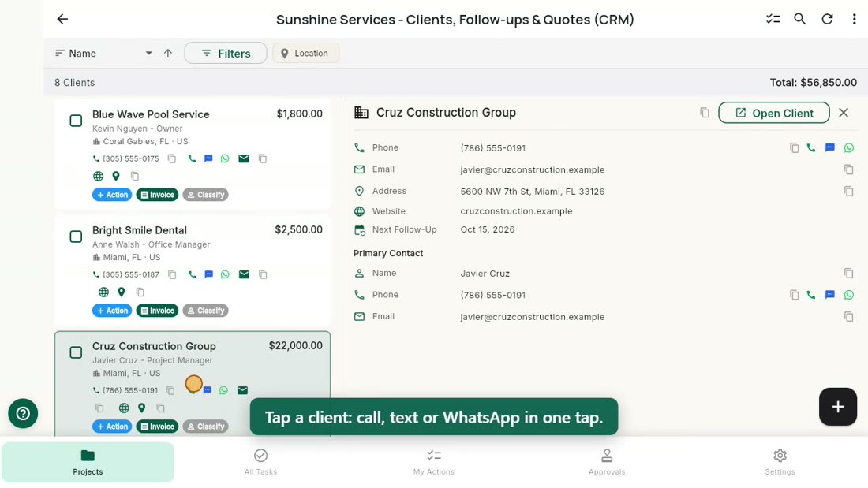Open the help question mark button
This screenshot has height=488, width=868.
[x=23, y=413]
